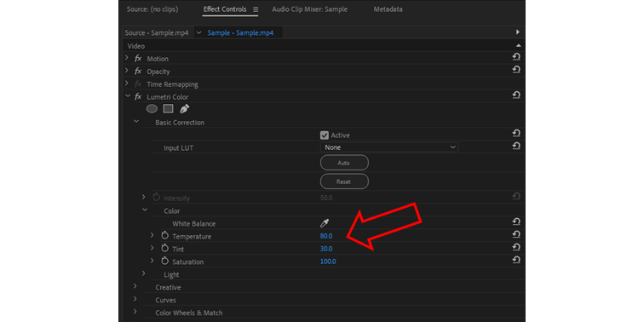
Task: Switch to the Effect Controls tab
Action: (225, 9)
